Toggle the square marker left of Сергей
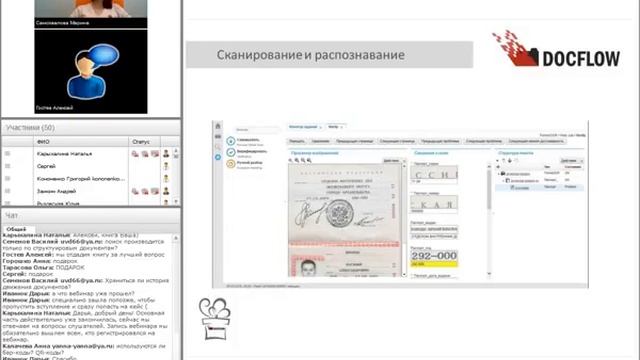This screenshot has height=360, width=640. tap(7, 166)
